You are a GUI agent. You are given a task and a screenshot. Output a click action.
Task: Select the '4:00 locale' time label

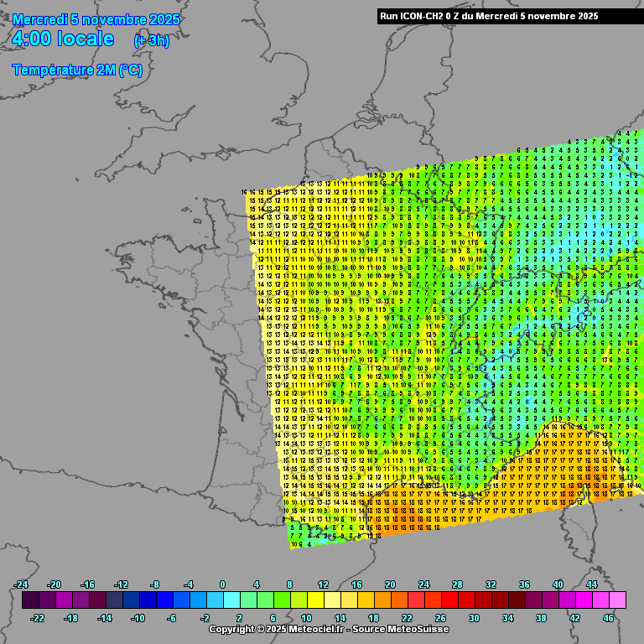coord(64,39)
